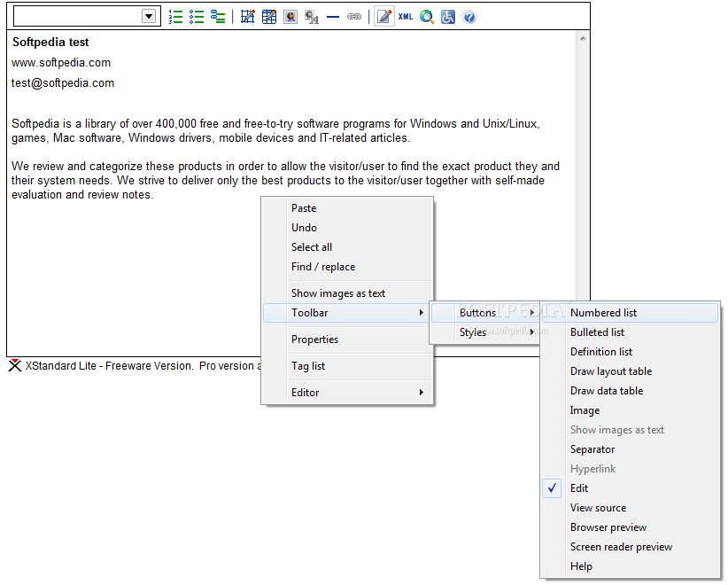The height and width of the screenshot is (585, 728).
Task: Click the scrollbar up arrow in editor
Action: pyautogui.click(x=583, y=38)
